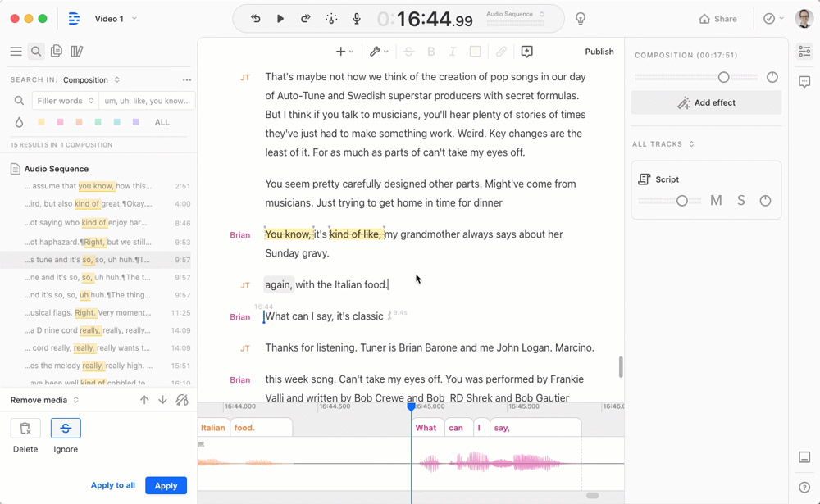Image resolution: width=820 pixels, height=504 pixels.
Task: Click the Filler words search field
Action: point(66,101)
